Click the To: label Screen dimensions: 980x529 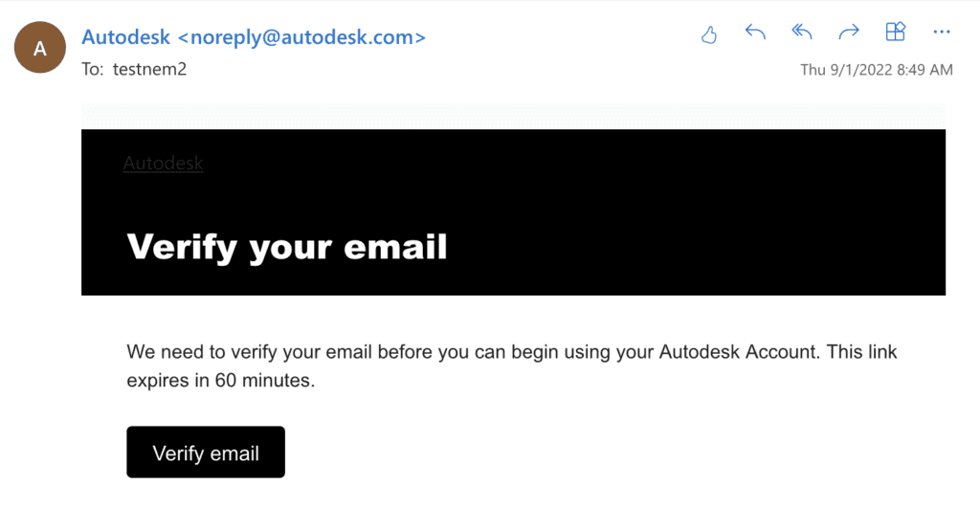[93, 70]
